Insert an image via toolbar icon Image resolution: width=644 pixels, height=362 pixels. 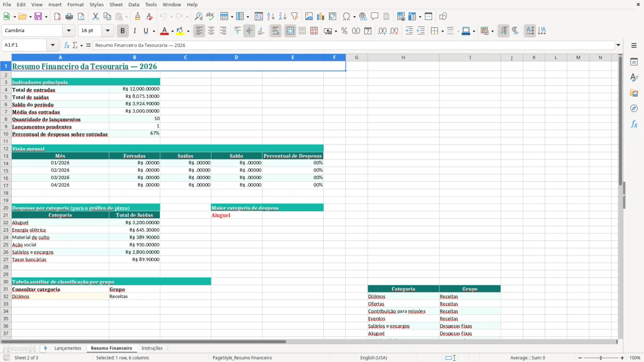pyautogui.click(x=309, y=17)
